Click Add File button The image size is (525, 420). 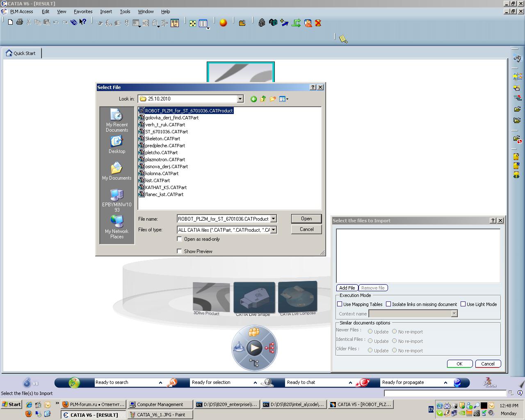click(x=347, y=288)
